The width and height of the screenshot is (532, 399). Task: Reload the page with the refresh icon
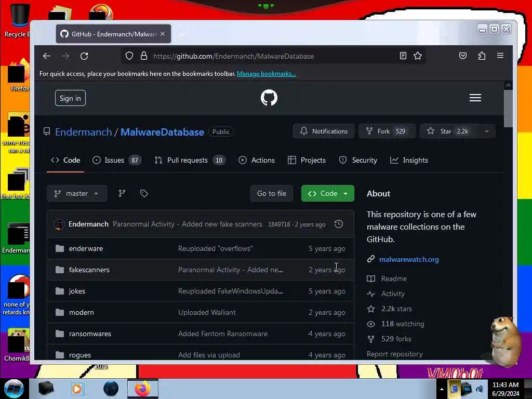[x=84, y=56]
